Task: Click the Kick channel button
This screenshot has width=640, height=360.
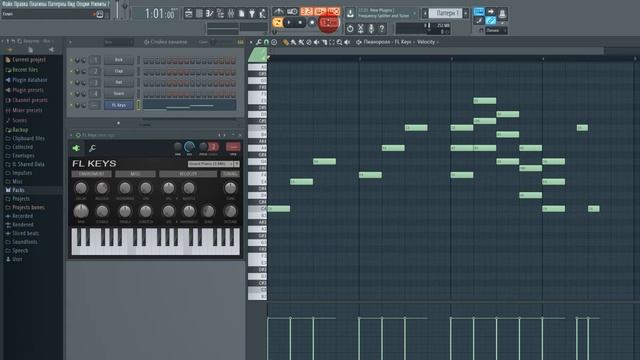Action: (x=119, y=60)
